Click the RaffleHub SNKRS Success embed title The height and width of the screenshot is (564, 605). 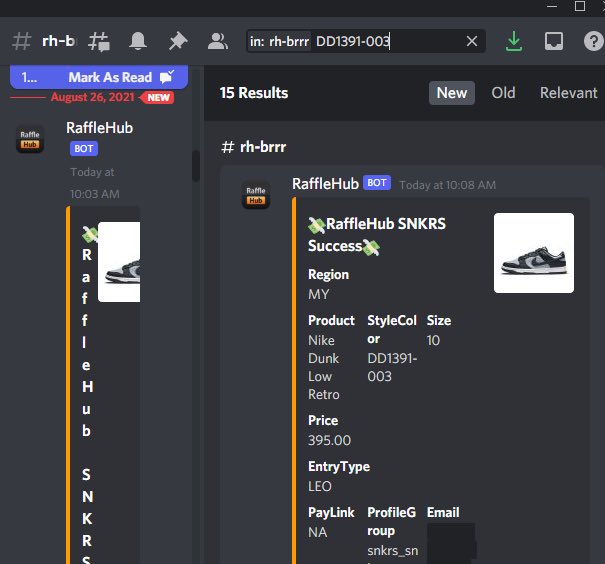pos(377,235)
